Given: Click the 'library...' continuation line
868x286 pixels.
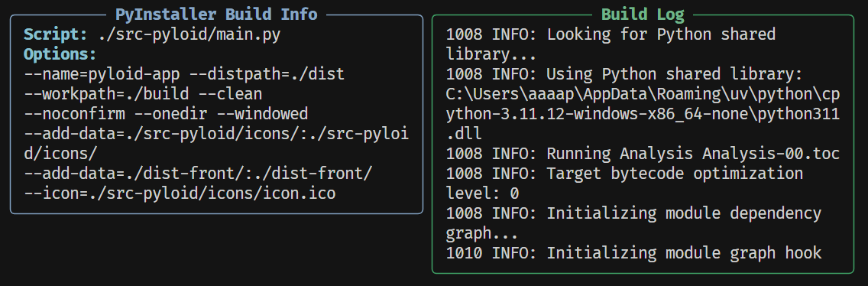Looking at the screenshot, I should point(491,54).
